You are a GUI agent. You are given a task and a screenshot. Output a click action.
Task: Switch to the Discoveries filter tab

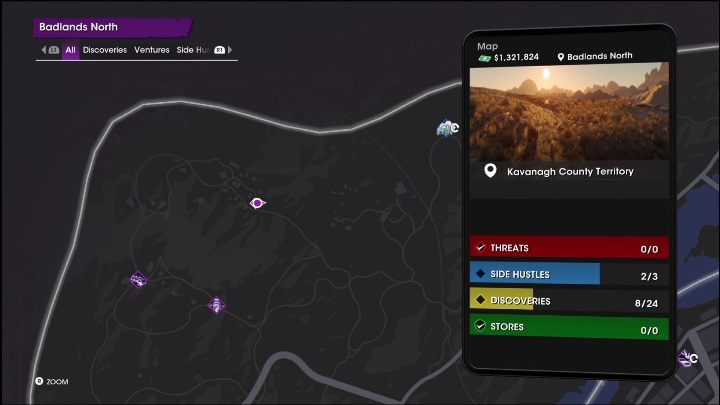pyautogui.click(x=105, y=50)
